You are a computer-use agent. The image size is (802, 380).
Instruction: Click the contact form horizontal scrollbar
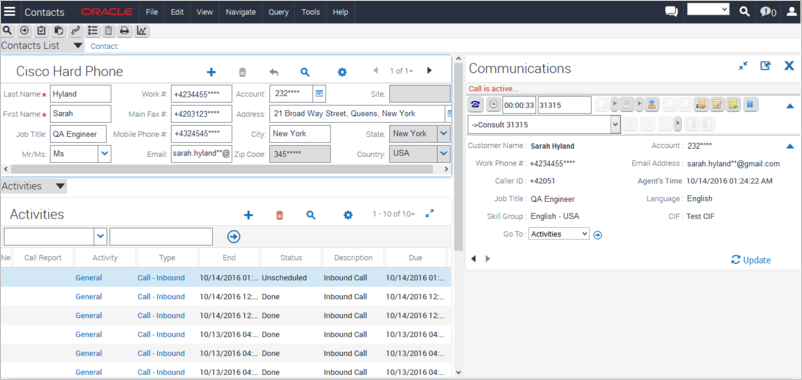pyautogui.click(x=222, y=169)
